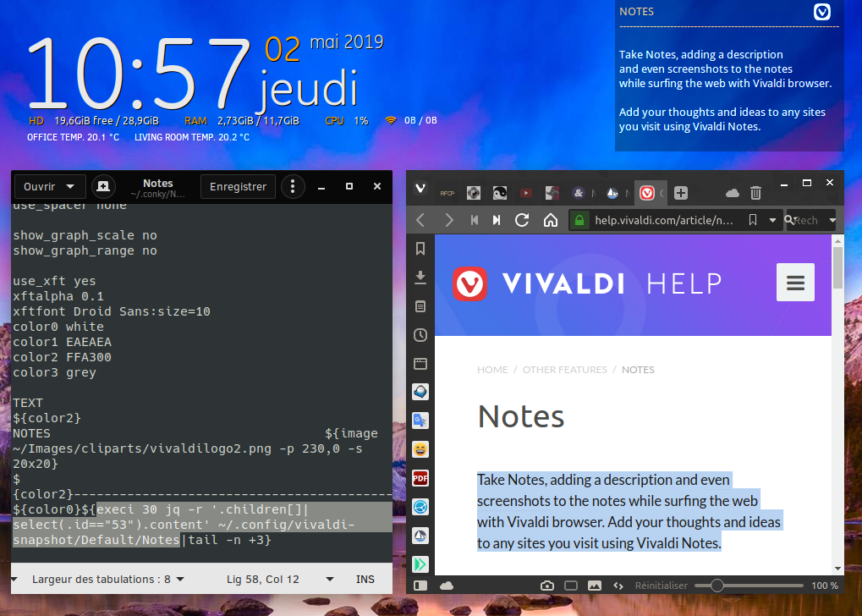Click the Vivaldi page vertical scrollbar thumb
Screen dimensions: 862x616
(837, 267)
